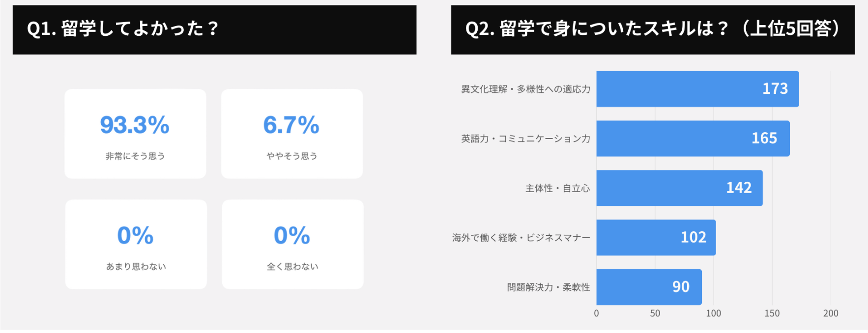Click the 90 bar for 問題解決力・柔軟性
The height and width of the screenshot is (333, 868).
649,287
